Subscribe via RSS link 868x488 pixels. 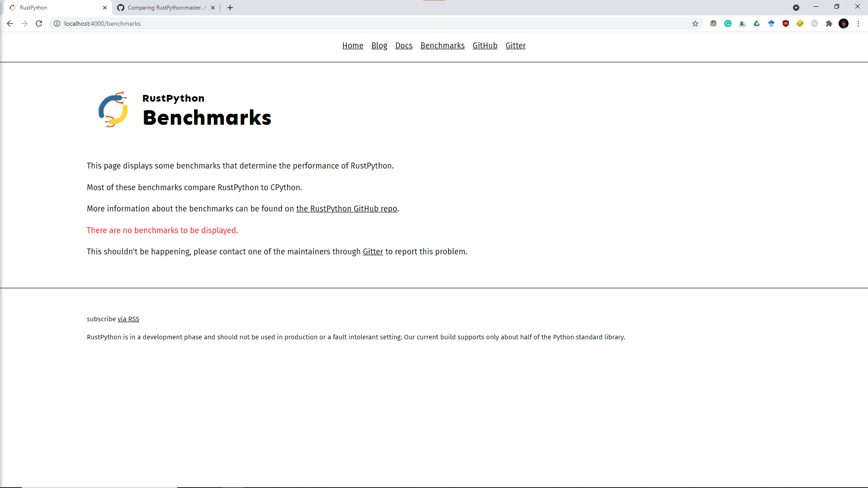click(128, 319)
